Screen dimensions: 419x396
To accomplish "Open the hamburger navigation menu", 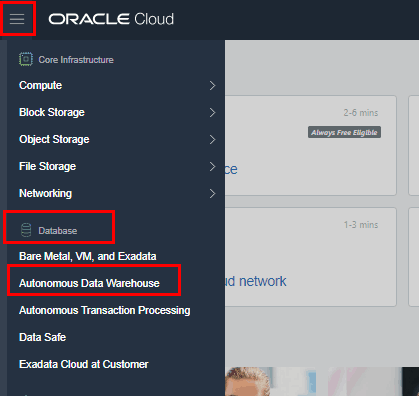I will click(17, 19).
